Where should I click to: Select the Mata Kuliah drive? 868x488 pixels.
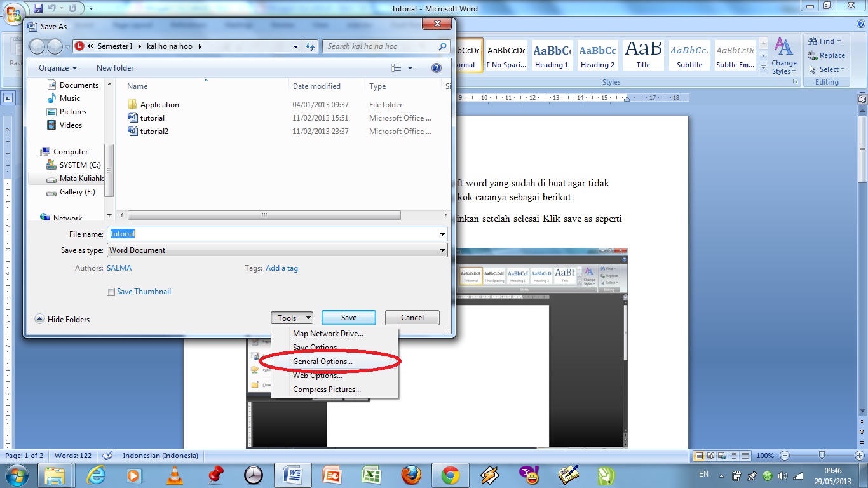tap(74, 179)
